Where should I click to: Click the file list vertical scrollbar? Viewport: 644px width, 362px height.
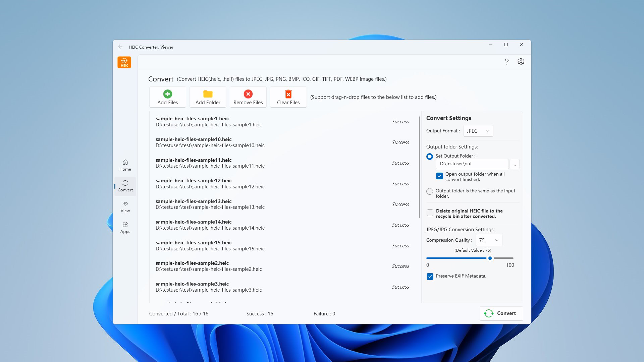(419, 167)
